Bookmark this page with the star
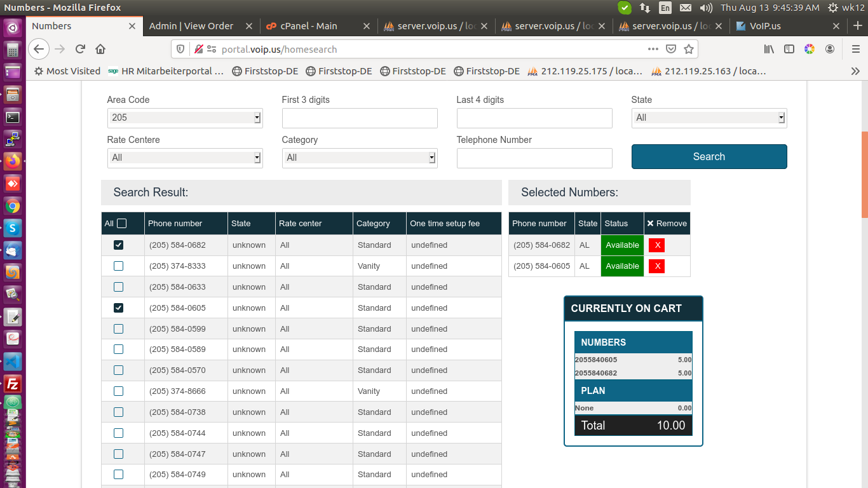The image size is (868, 488). click(689, 49)
